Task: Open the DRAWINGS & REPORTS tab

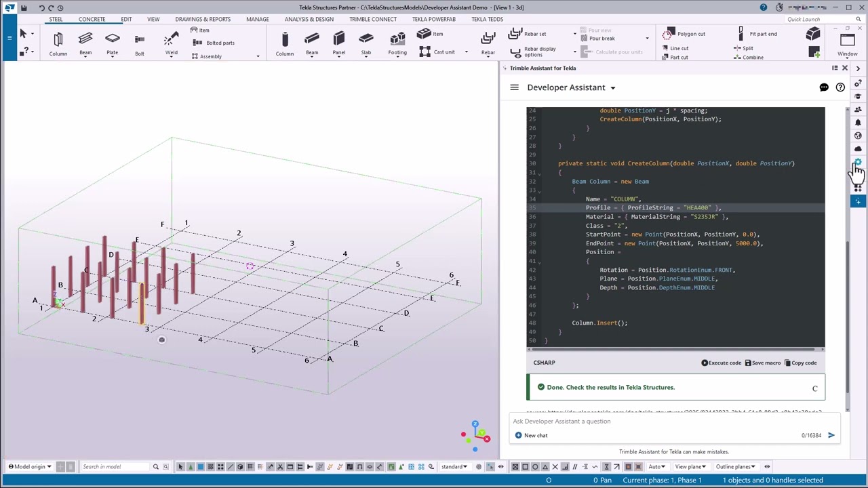Action: pyautogui.click(x=203, y=19)
